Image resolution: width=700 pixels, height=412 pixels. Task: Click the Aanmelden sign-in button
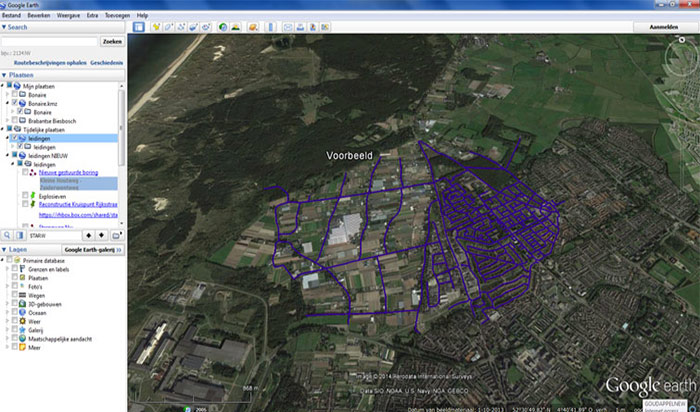pos(664,27)
